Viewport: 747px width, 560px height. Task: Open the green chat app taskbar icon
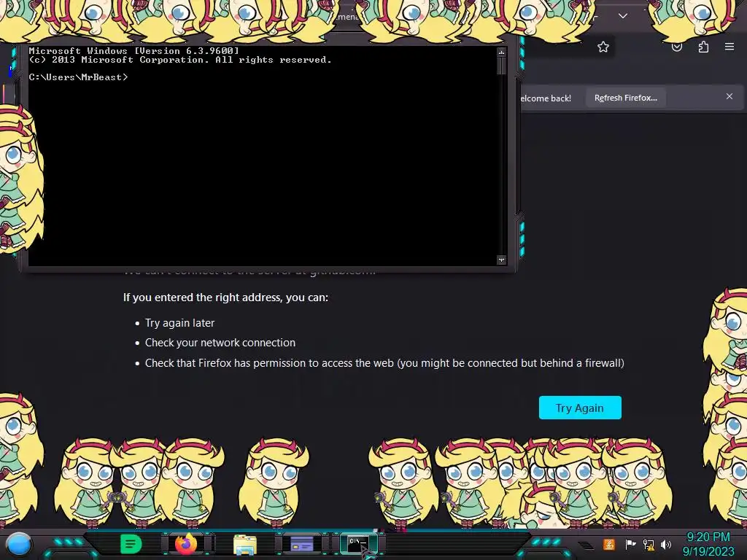[x=131, y=544]
